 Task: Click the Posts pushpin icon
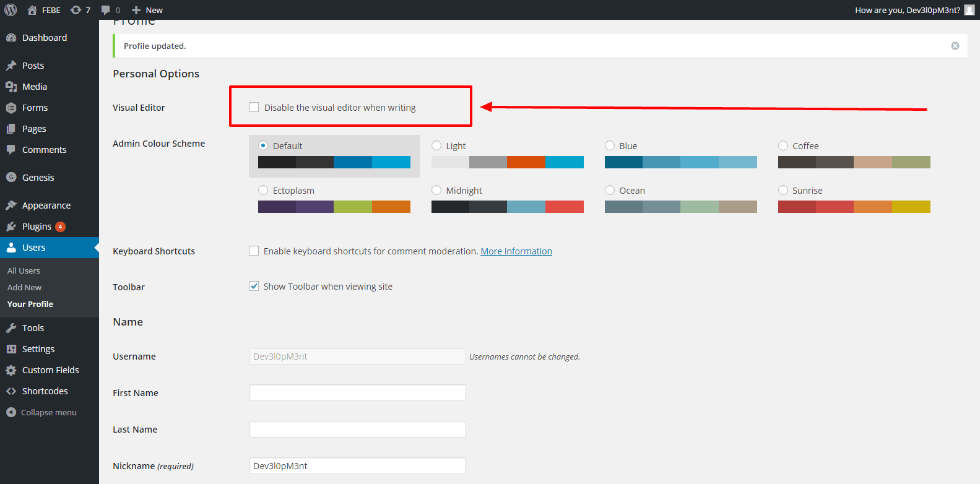11,66
